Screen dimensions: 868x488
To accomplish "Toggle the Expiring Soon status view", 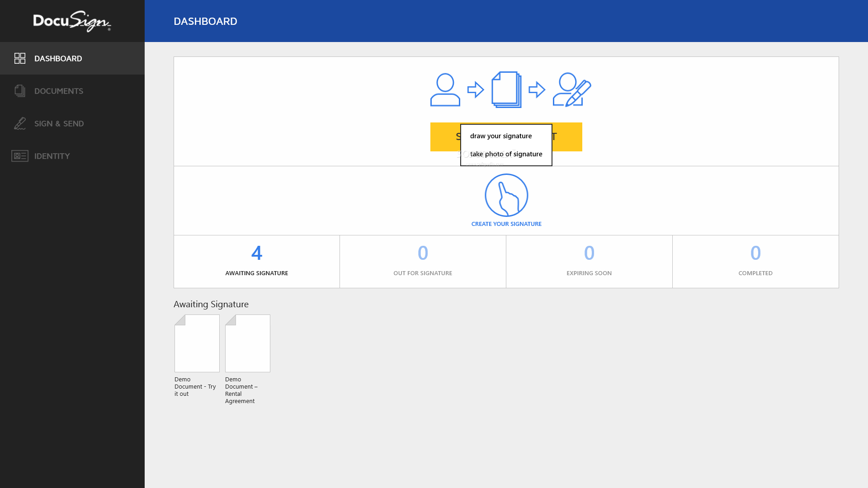I will click(589, 261).
